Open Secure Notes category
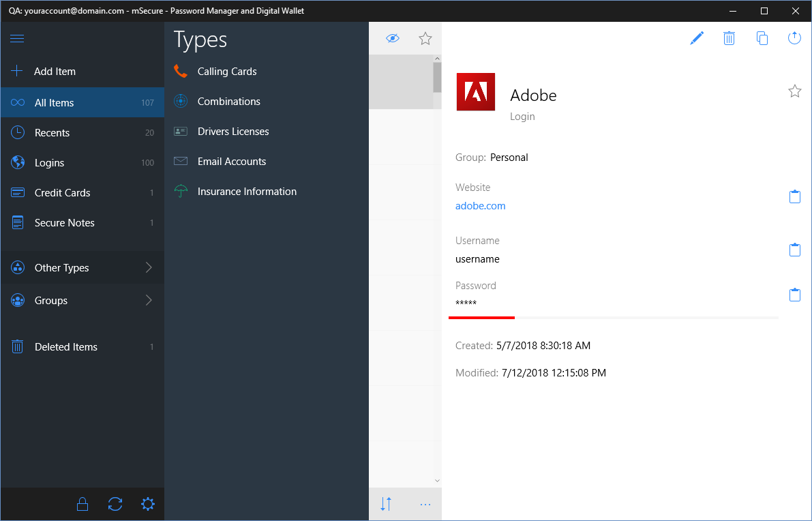The width and height of the screenshot is (812, 521). [82, 223]
